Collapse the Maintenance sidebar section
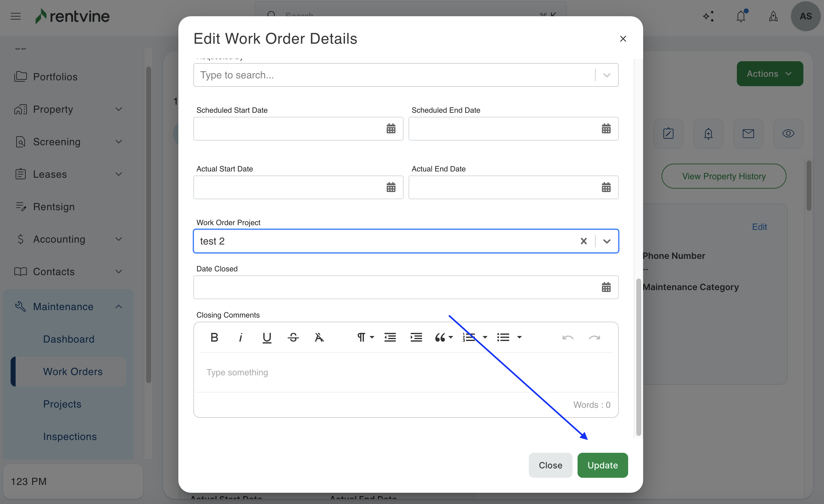 point(119,306)
